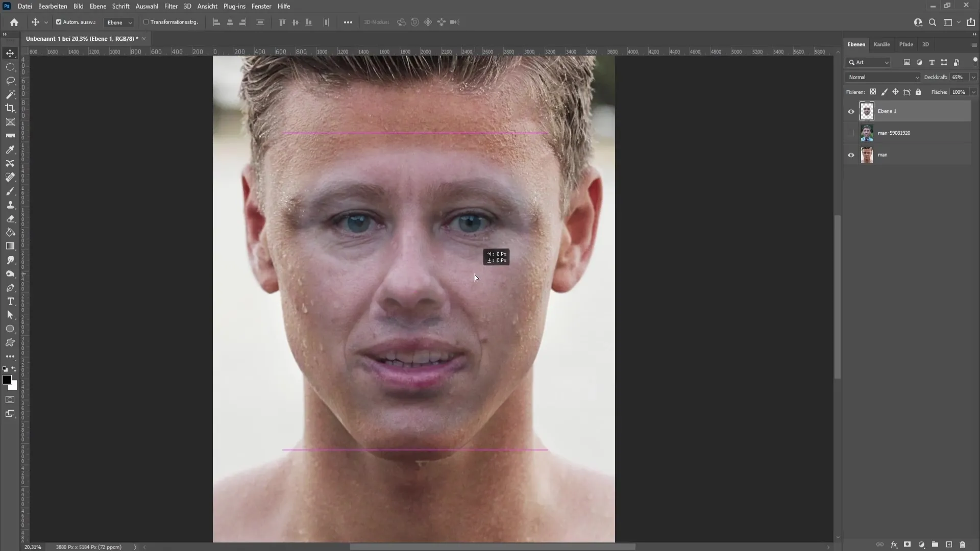Click the man-59081920 layer thumbnail
This screenshot has width=980, height=551.
point(866,133)
